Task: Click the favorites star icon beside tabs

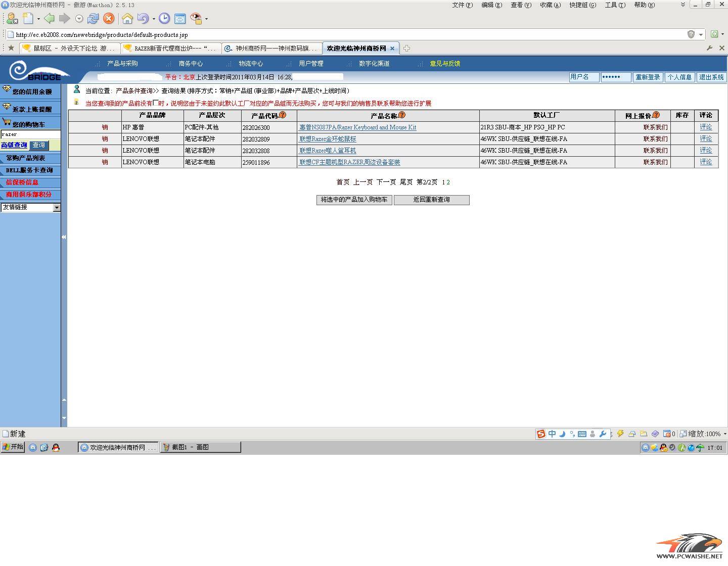Action: (x=11, y=48)
